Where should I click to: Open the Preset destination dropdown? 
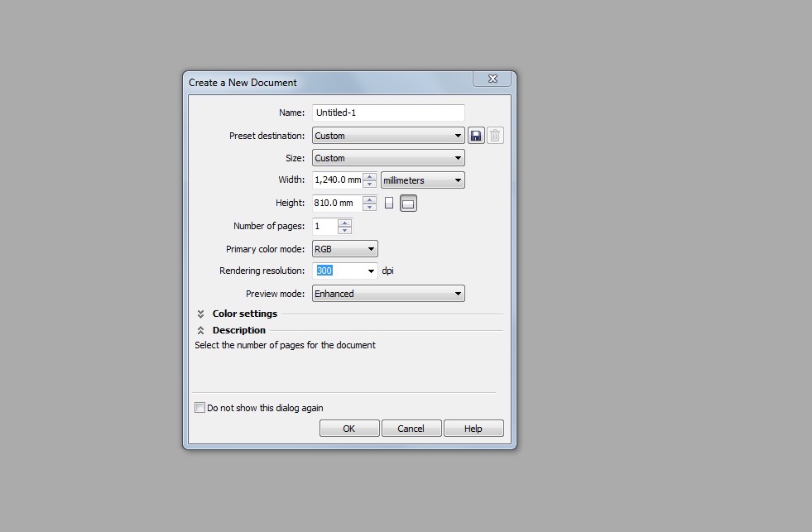[x=388, y=136]
